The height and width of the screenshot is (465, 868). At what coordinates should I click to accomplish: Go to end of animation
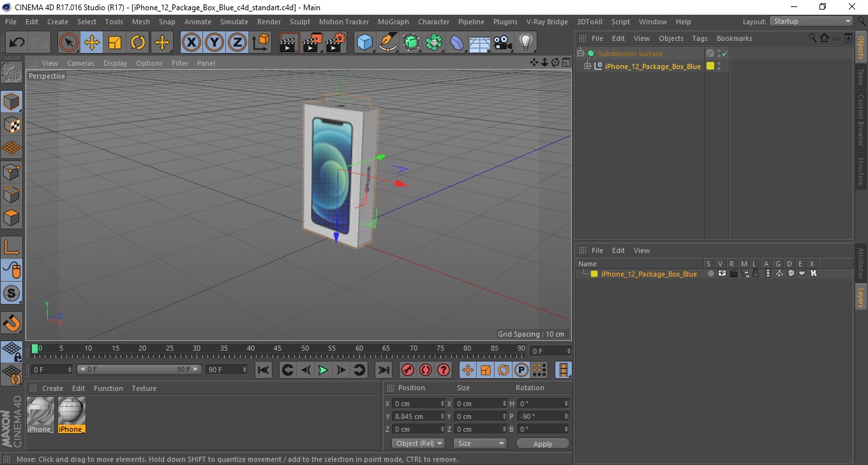[383, 370]
